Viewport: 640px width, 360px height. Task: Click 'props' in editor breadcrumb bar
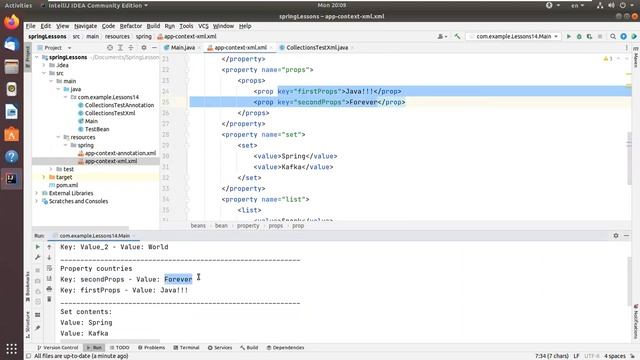click(276, 226)
